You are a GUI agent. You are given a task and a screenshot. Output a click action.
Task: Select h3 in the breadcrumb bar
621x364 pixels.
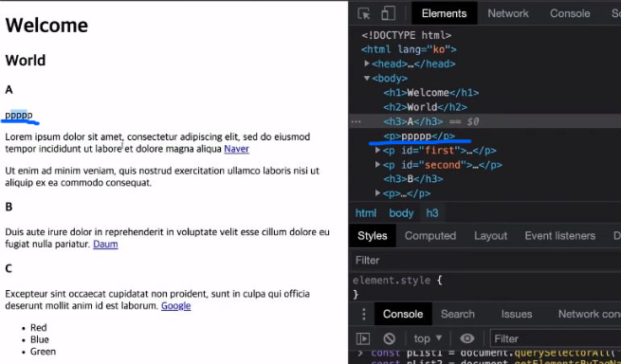coord(432,213)
